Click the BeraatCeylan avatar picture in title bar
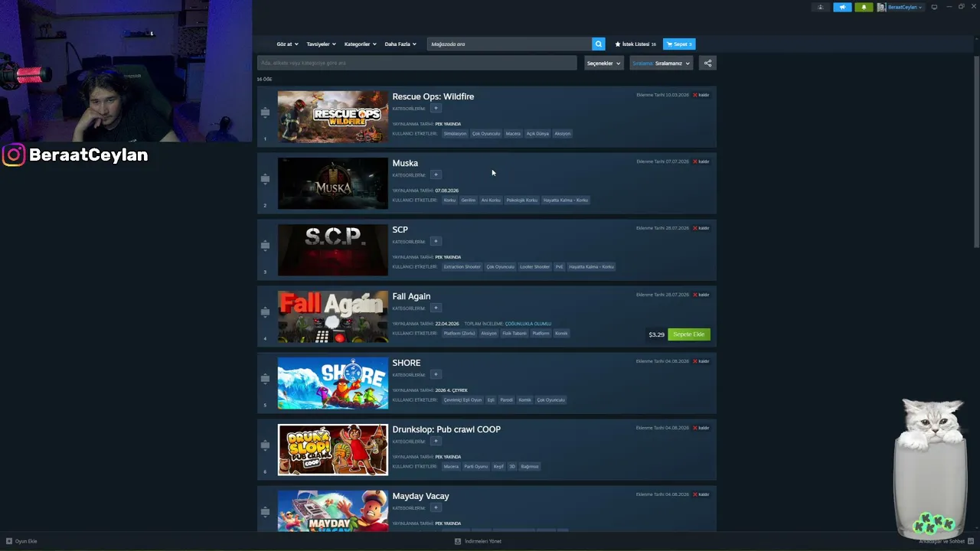The width and height of the screenshot is (980, 551). tap(882, 7)
